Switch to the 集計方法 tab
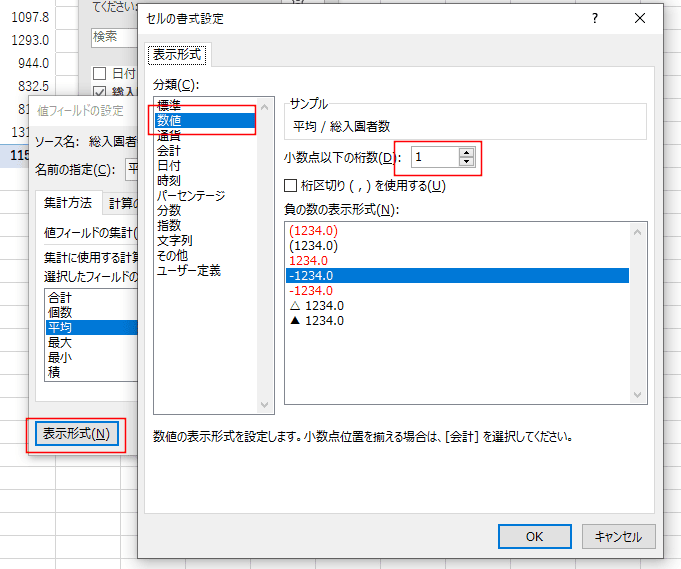 [x=67, y=202]
